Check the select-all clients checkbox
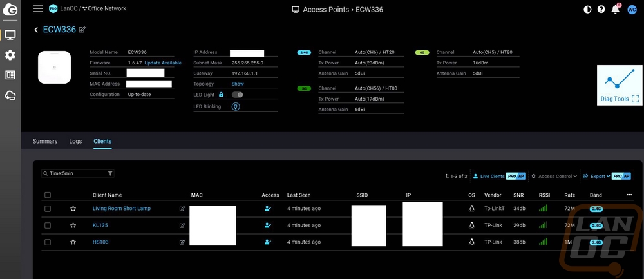Screen dimensions: 644x279 pos(48,195)
